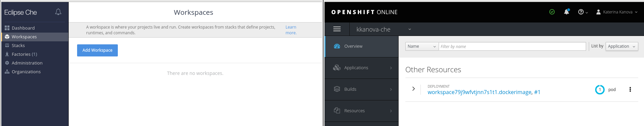Screen dimensions: 644x126
Task: Click the Eclipse Che logo
Action: coord(21,12)
